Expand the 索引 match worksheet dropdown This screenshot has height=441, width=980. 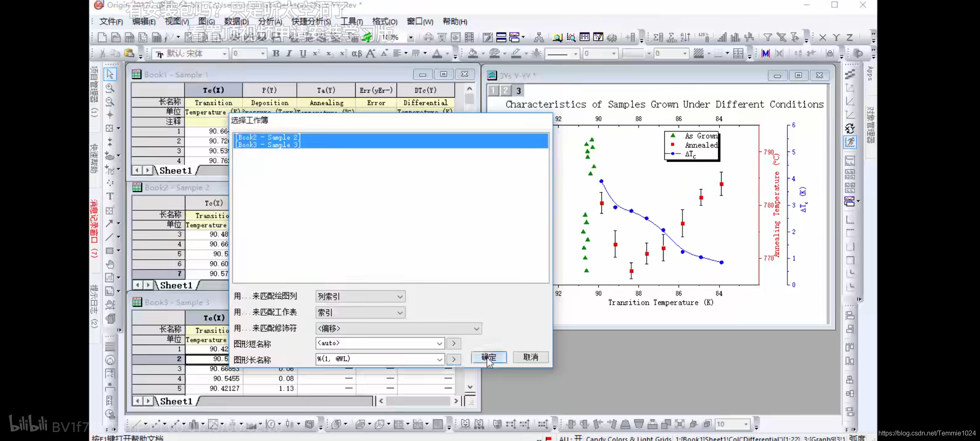tap(360, 313)
